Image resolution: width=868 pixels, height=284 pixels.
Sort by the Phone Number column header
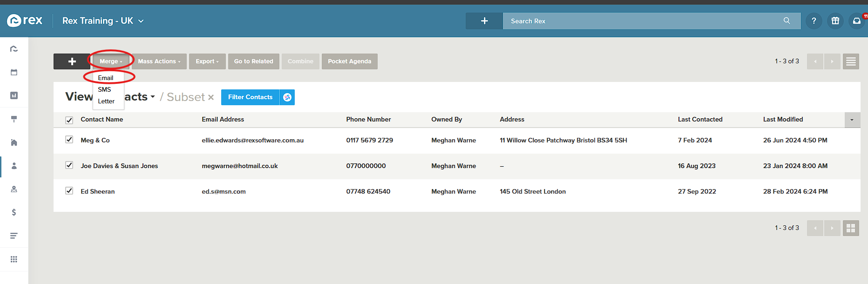point(369,119)
